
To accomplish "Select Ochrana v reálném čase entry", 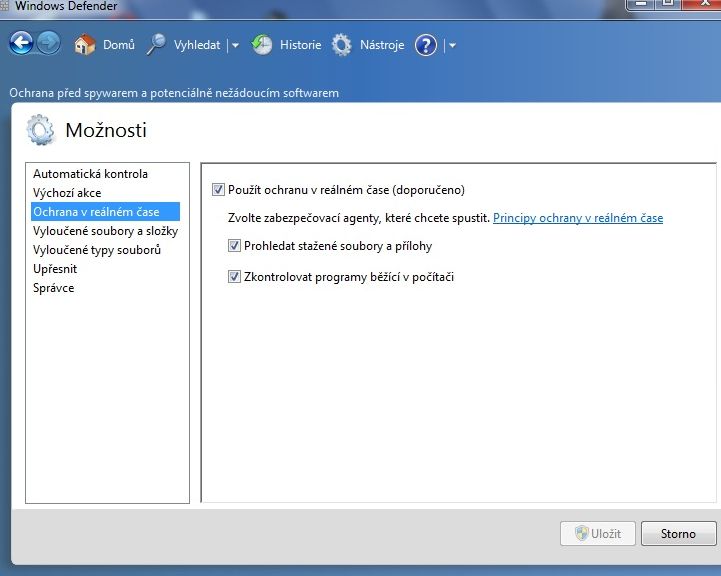I will 105,211.
